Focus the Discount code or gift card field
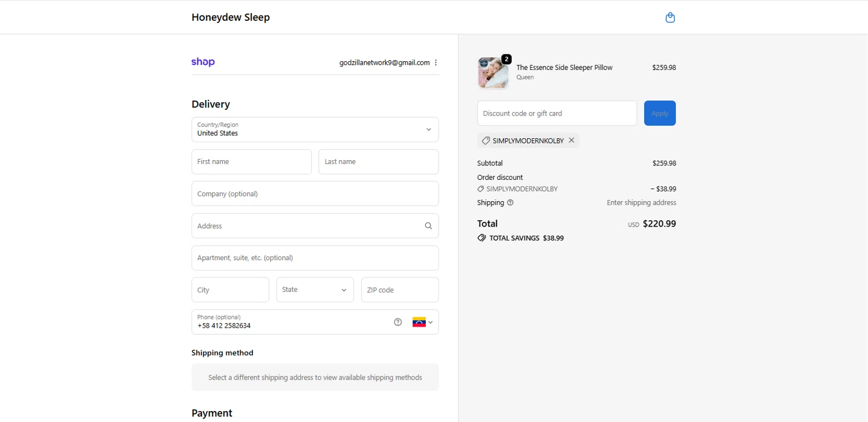Viewport: 868px width, 422px height. 557,113
